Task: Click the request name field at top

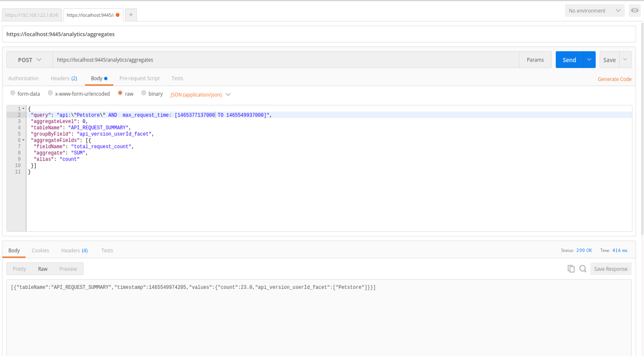Action: point(319,34)
